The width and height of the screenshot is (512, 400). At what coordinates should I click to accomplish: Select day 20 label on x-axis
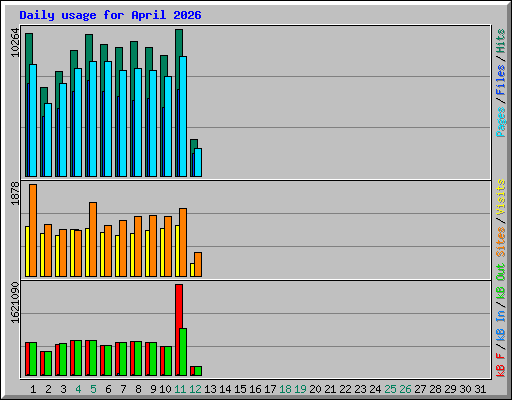[x=315, y=389]
